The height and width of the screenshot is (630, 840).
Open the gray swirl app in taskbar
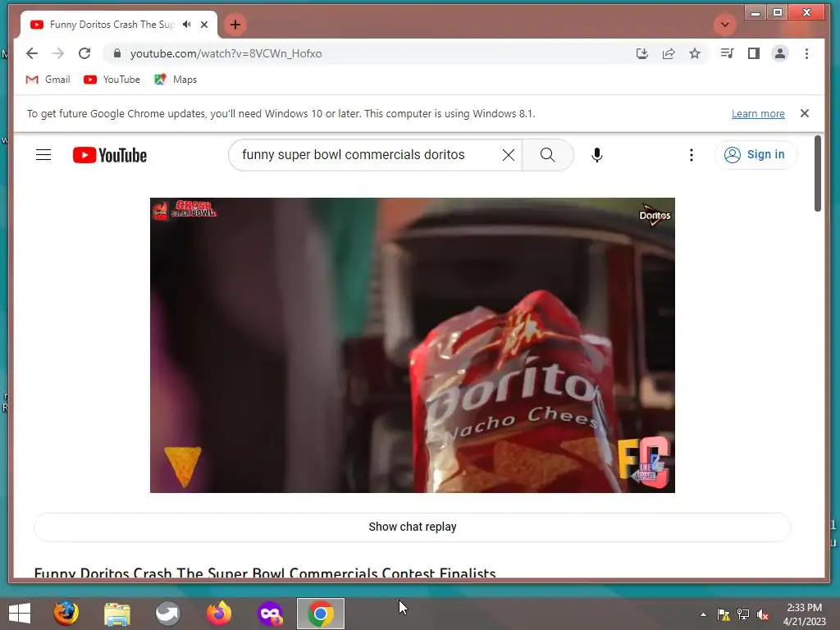coord(167,614)
